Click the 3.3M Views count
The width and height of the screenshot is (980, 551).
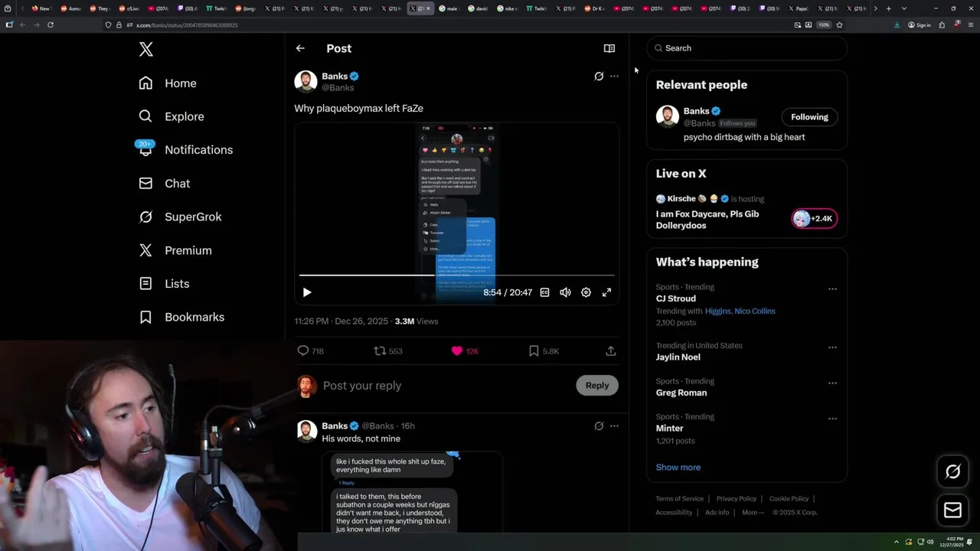pyautogui.click(x=416, y=321)
